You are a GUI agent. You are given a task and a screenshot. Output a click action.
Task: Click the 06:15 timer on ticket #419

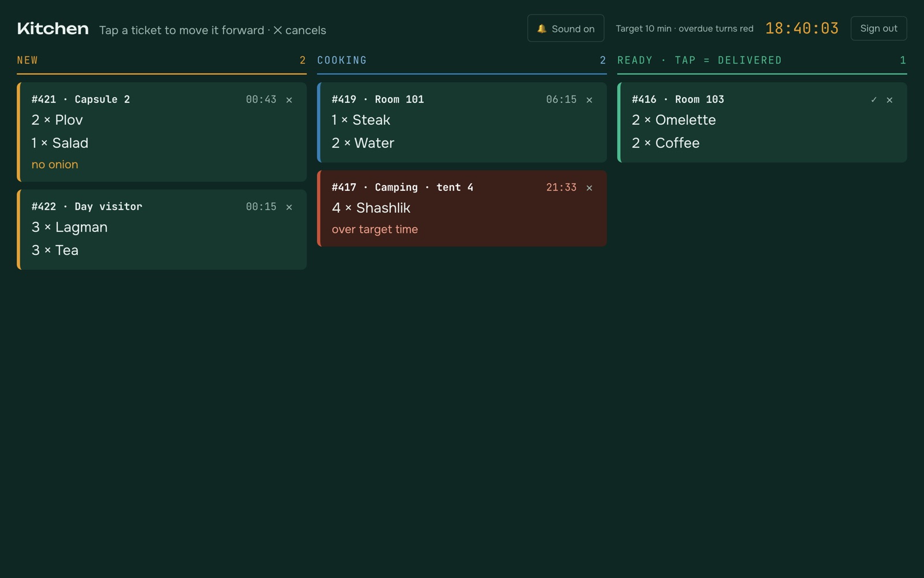(x=561, y=99)
